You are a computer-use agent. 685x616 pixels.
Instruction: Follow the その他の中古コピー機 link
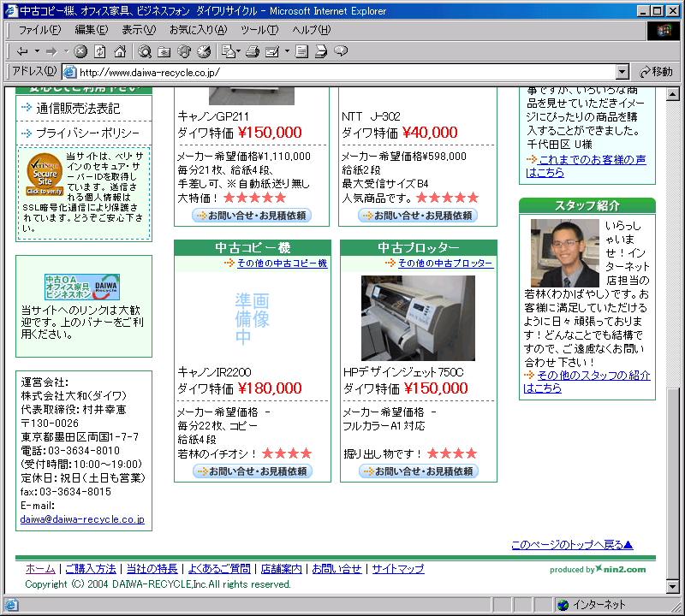(283, 264)
